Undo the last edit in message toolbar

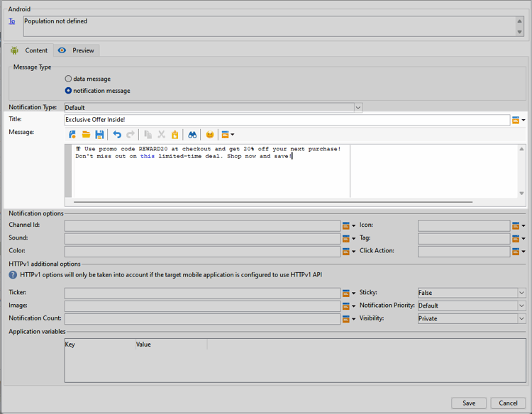(x=117, y=135)
